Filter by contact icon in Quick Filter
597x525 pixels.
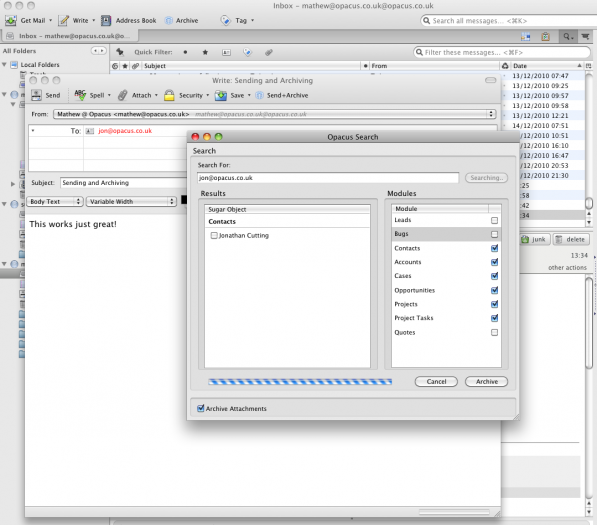(x=226, y=52)
